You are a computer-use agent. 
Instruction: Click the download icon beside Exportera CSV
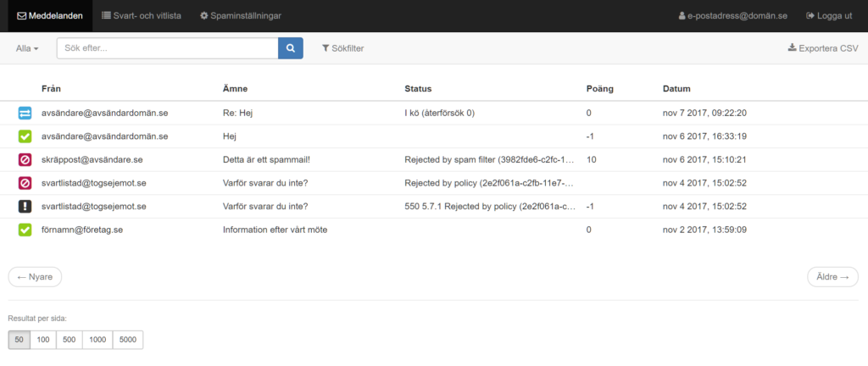point(792,47)
